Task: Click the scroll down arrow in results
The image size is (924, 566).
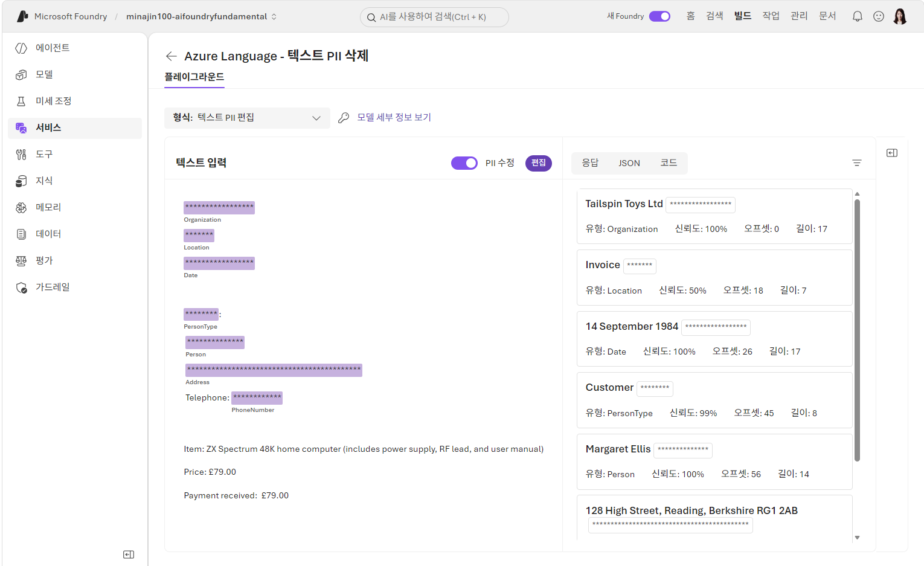Action: point(857,538)
